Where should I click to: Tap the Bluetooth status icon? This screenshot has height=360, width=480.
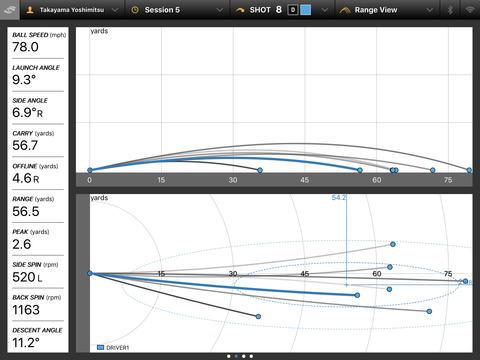pos(450,10)
